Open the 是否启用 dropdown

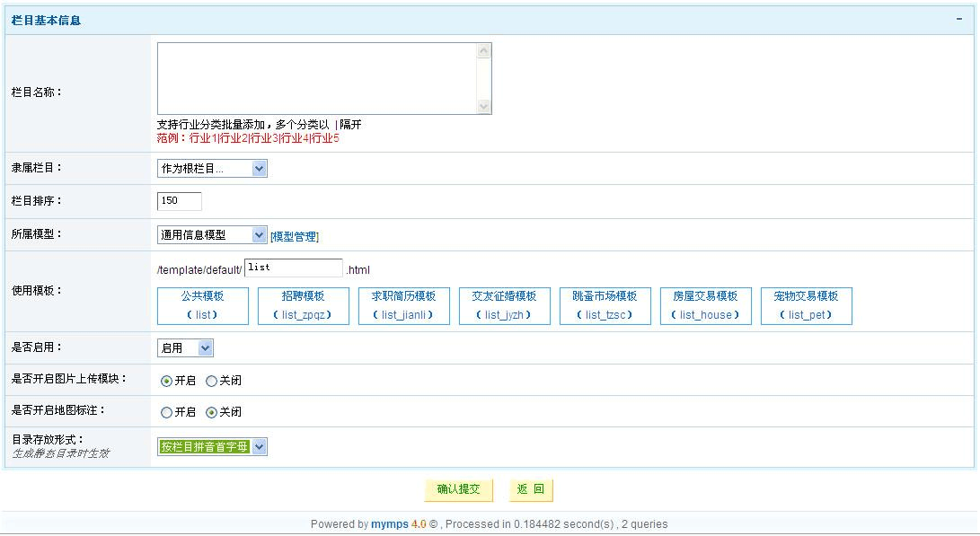tap(185, 348)
